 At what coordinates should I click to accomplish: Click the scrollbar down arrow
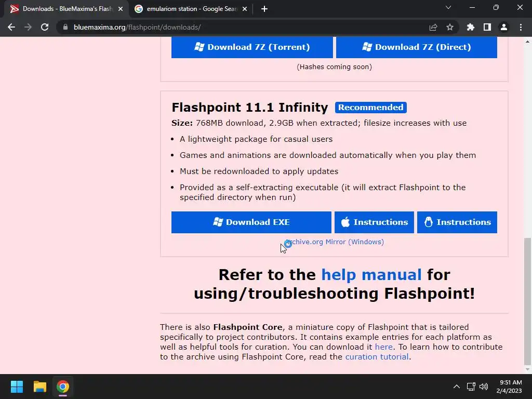[x=527, y=369]
